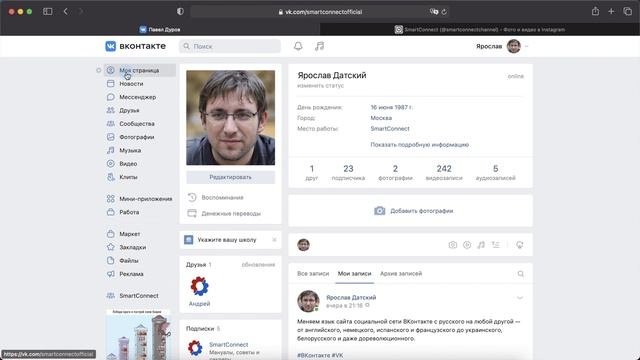This screenshot has width=640, height=360.
Task: Open the post options chevron
Action: (x=520, y=298)
